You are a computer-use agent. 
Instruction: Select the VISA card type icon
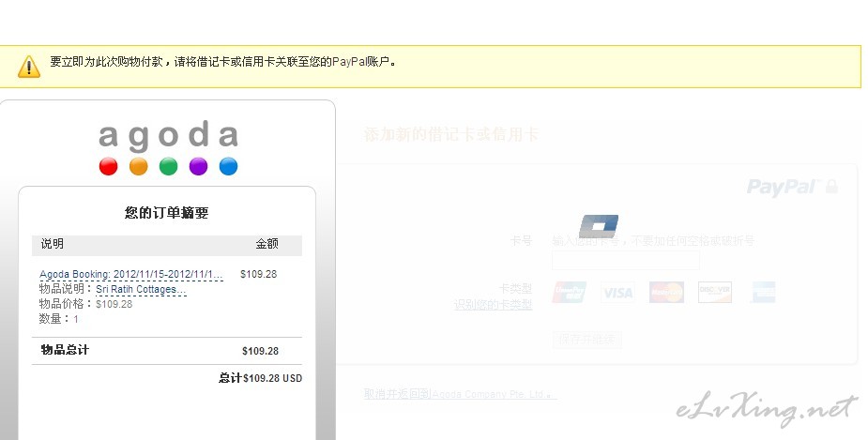pos(617,292)
